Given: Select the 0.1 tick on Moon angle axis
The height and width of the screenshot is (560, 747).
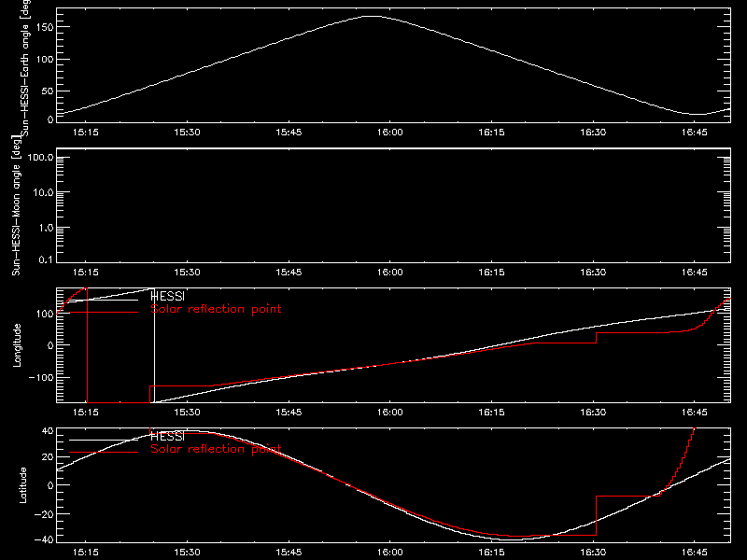Looking at the screenshot, I should pos(46,260).
